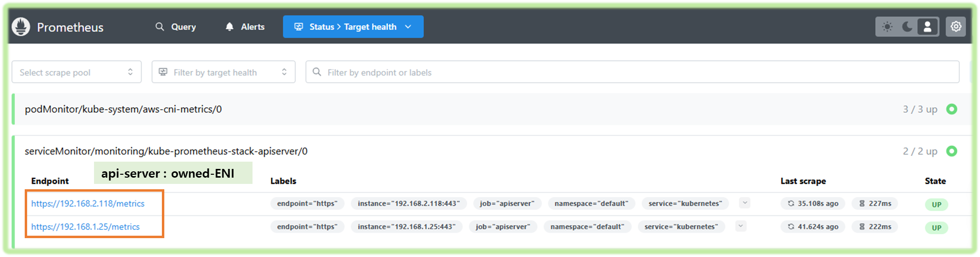Open Filter by target health dropdown

(223, 72)
